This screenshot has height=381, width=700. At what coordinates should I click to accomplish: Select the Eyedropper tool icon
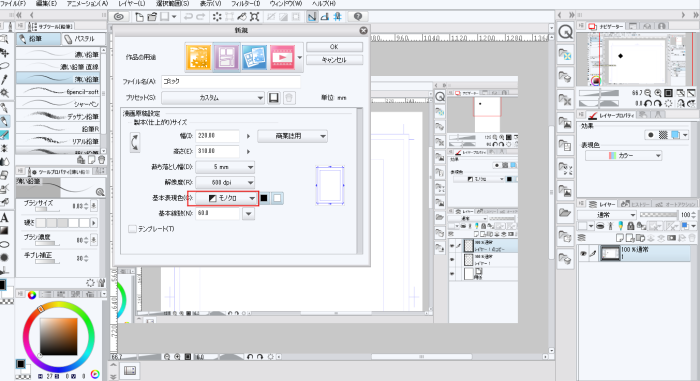[x=4, y=80]
